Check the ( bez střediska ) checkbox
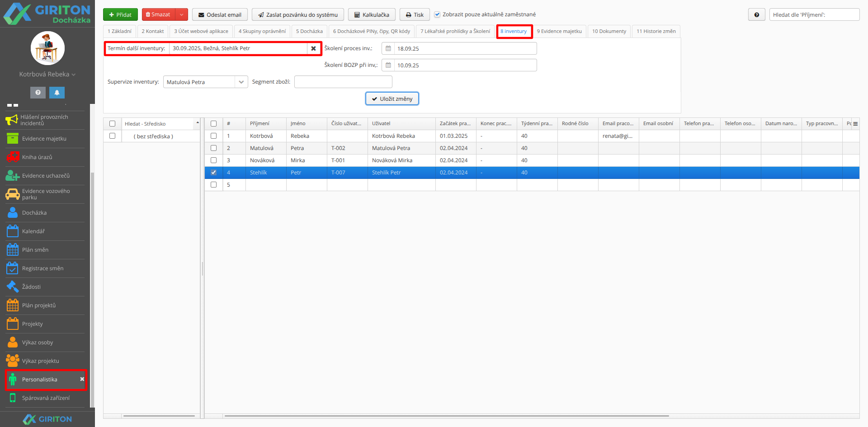Screen dimensions: 868x427 tap(113, 136)
